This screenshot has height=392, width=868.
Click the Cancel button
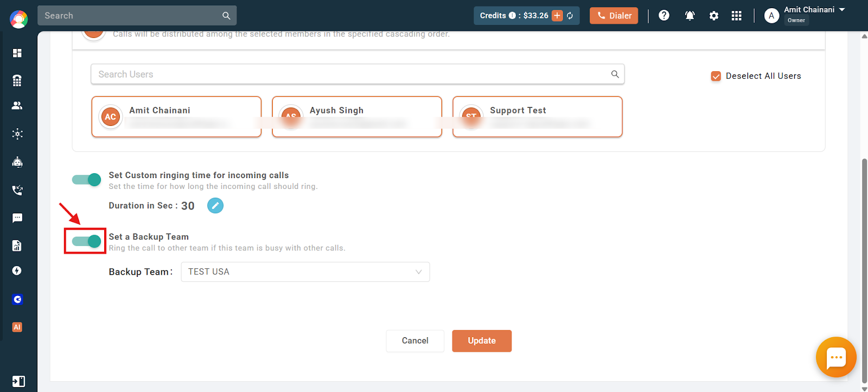[415, 341]
